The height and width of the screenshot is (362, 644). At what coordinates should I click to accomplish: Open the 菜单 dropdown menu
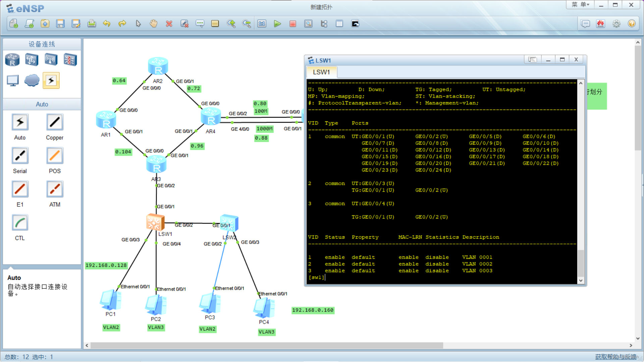tap(580, 5)
